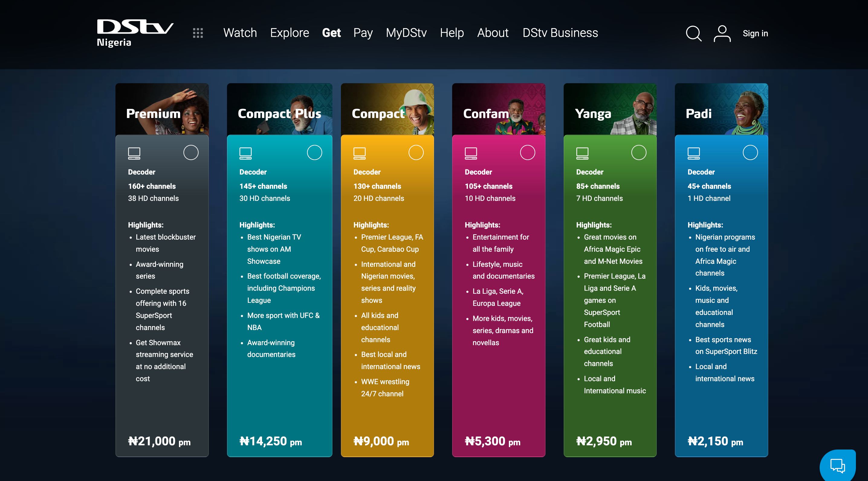Screen dimensions: 868x481
Task: Click the '105+ channels' text
Action: point(489,186)
